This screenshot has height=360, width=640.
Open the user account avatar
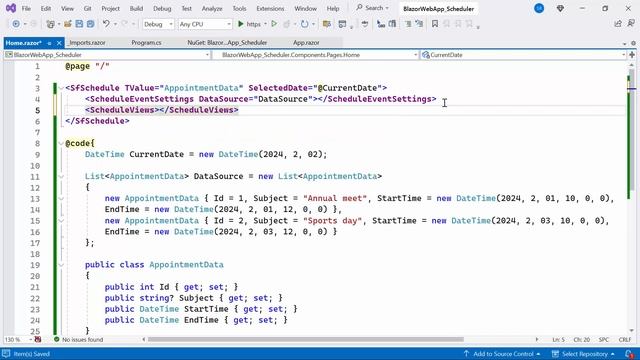click(539, 8)
